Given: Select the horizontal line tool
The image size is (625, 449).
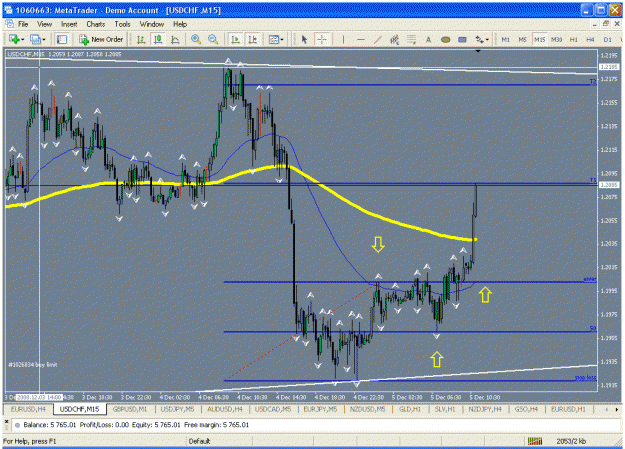Looking at the screenshot, I should coord(361,39).
